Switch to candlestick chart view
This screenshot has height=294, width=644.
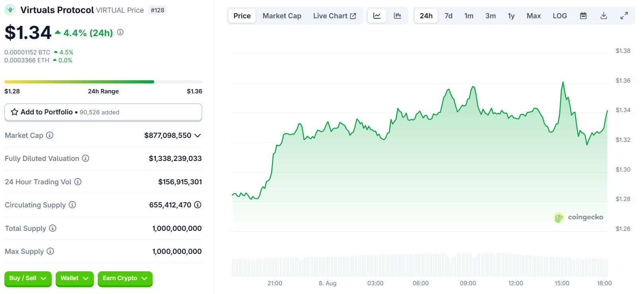tap(397, 16)
